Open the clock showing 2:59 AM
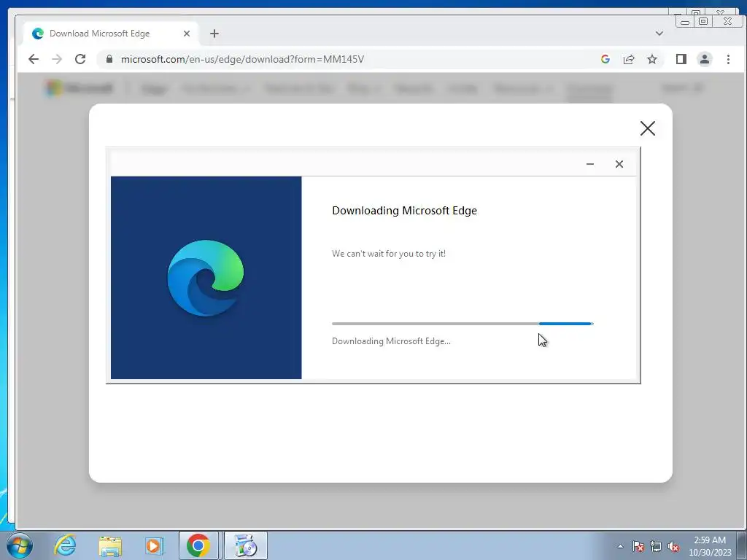747x560 pixels. click(x=710, y=546)
